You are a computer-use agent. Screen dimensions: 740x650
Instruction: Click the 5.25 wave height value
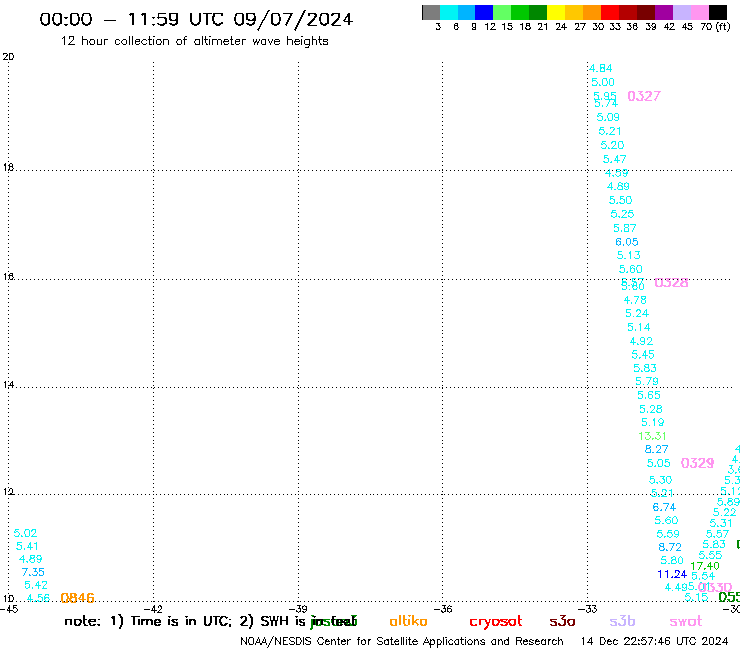click(622, 214)
